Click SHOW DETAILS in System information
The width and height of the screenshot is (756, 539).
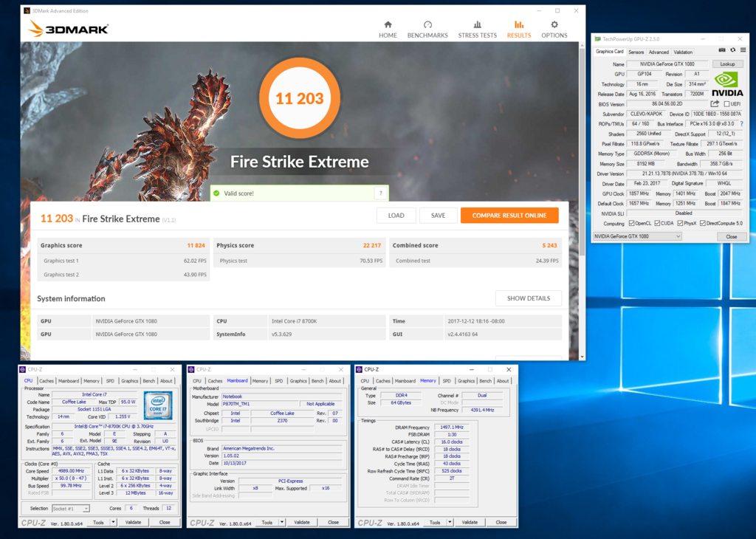pyautogui.click(x=529, y=298)
